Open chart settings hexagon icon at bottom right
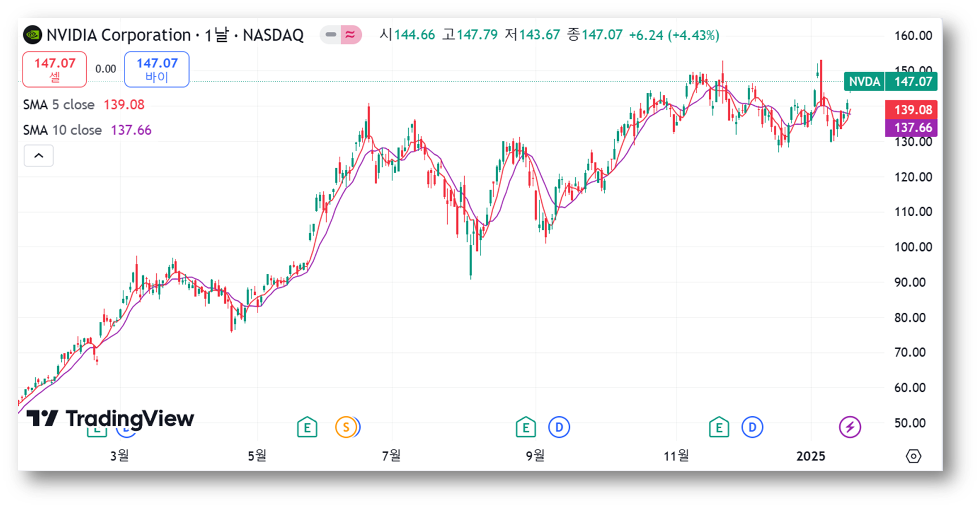 pyautogui.click(x=913, y=456)
